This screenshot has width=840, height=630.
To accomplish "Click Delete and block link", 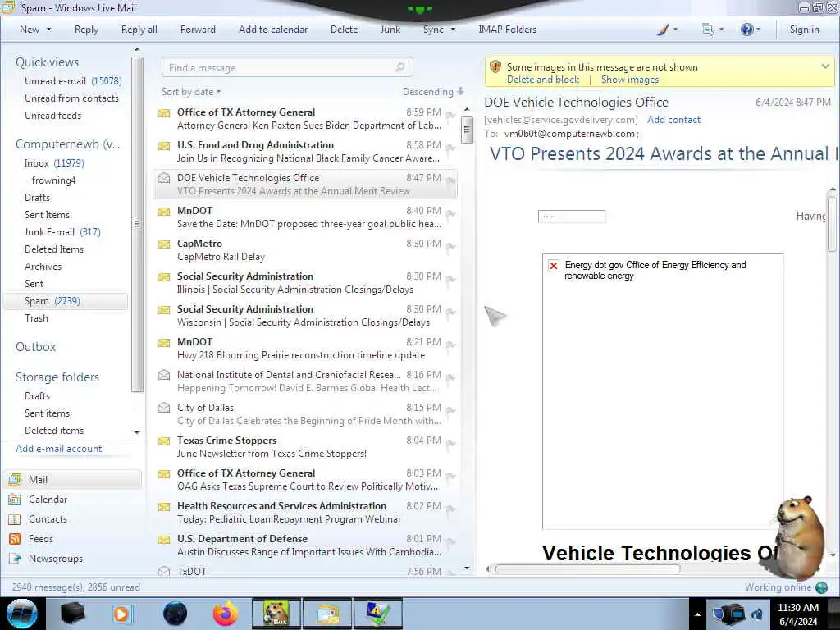I will (543, 80).
